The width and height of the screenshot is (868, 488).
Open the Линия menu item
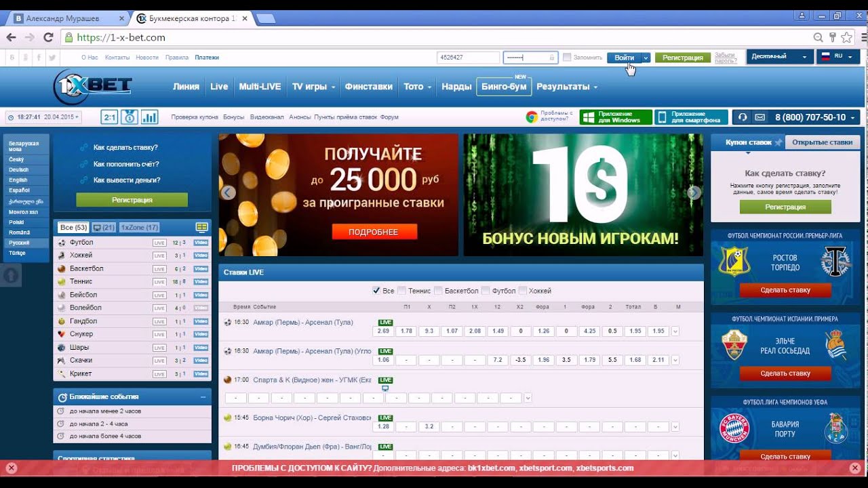pyautogui.click(x=186, y=87)
